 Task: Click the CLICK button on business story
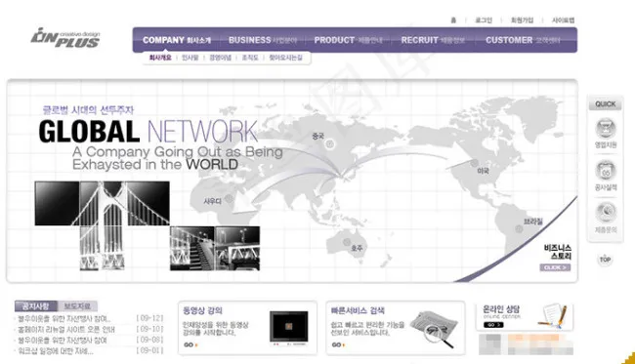tap(555, 267)
